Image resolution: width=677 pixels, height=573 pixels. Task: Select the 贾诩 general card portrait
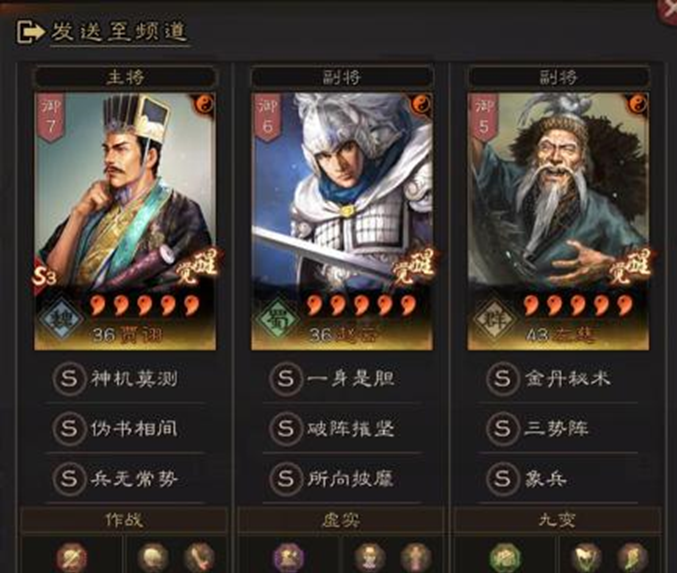pos(125,221)
